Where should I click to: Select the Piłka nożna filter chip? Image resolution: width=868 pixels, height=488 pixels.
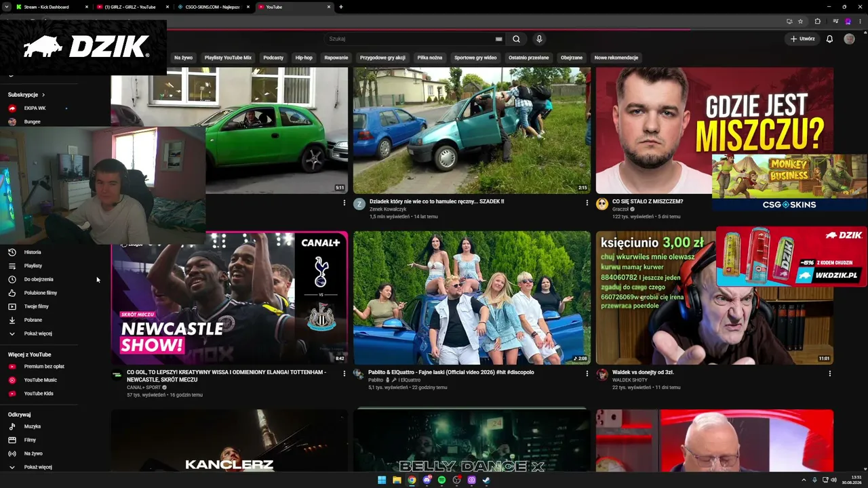tap(430, 58)
